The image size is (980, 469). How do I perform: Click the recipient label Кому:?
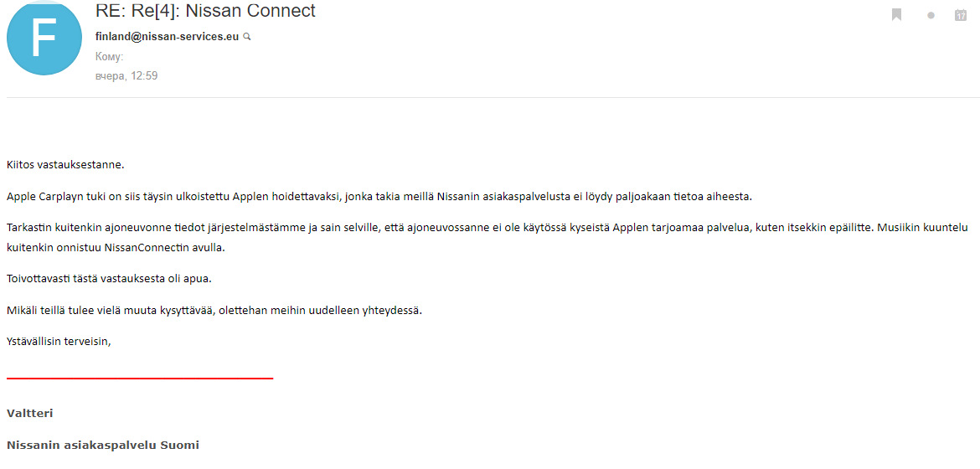110,57
